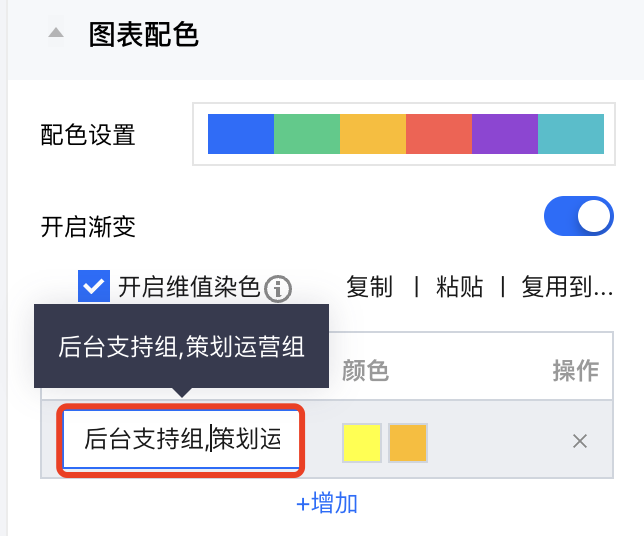The height and width of the screenshot is (536, 644).
Task: Select the blue palette color block
Action: tap(240, 134)
